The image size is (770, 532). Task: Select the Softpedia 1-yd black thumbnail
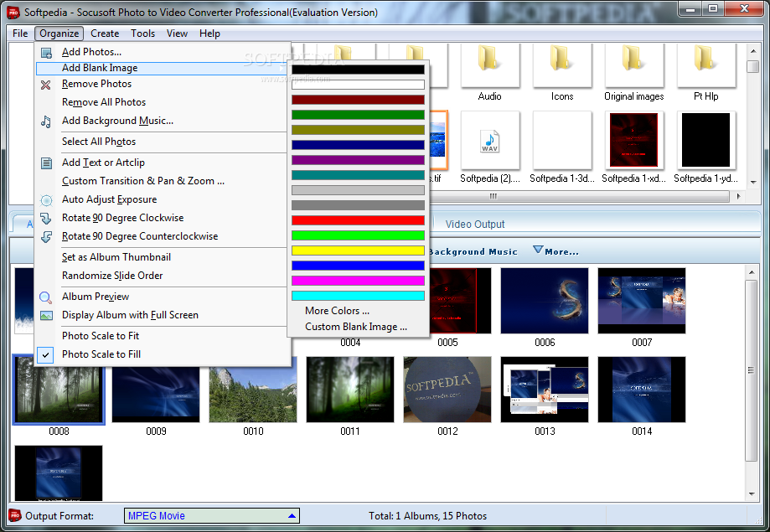tap(706, 140)
